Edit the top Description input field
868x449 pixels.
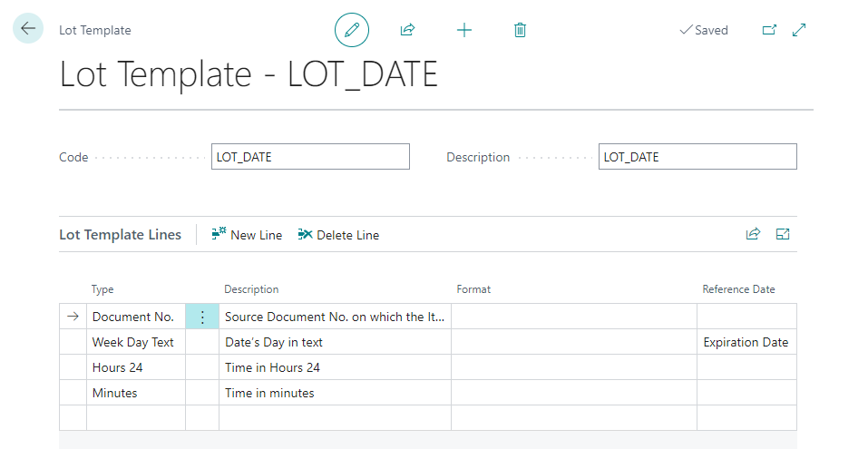pyautogui.click(x=697, y=157)
